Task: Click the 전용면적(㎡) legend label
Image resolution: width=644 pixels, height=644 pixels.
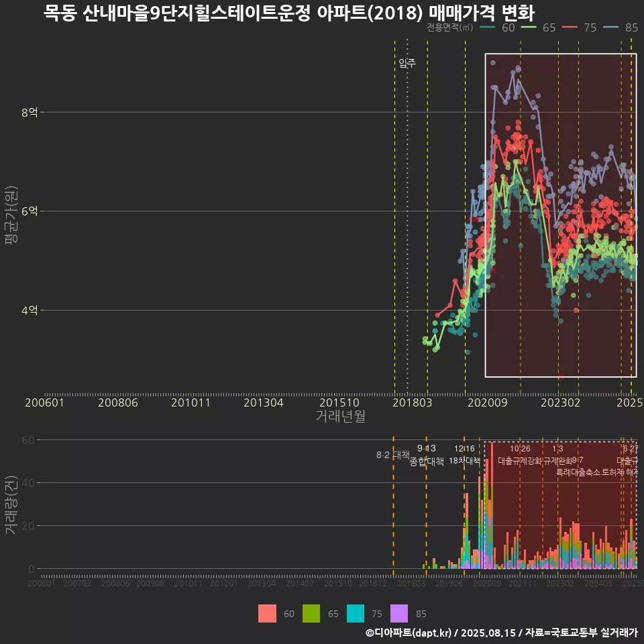Action: click(x=449, y=28)
